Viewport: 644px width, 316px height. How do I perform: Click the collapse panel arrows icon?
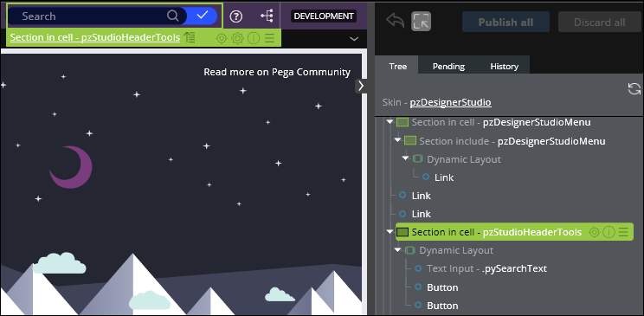[421, 22]
